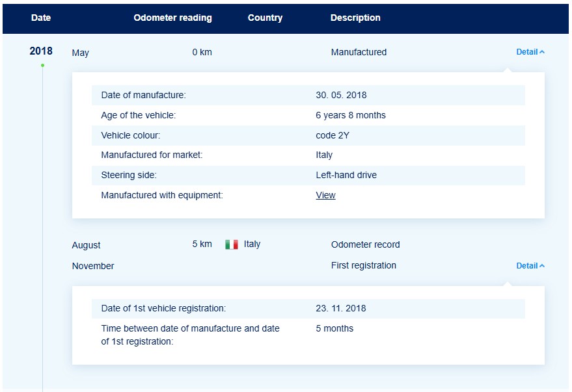Click the November row month label

93,266
